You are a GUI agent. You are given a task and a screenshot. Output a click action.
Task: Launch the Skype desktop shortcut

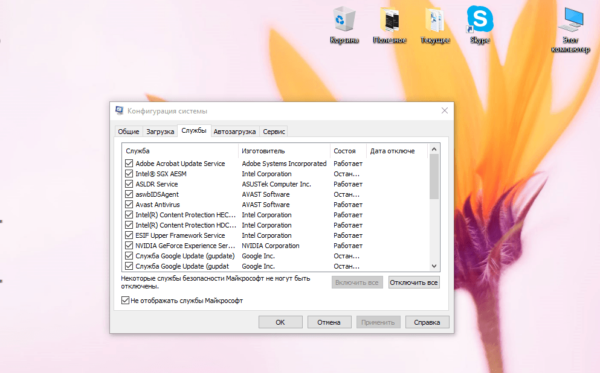pos(480,25)
